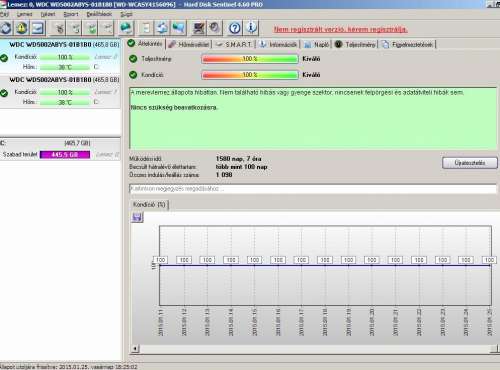
Task: Click the comment input field under disk statistics
Action: click(x=313, y=189)
